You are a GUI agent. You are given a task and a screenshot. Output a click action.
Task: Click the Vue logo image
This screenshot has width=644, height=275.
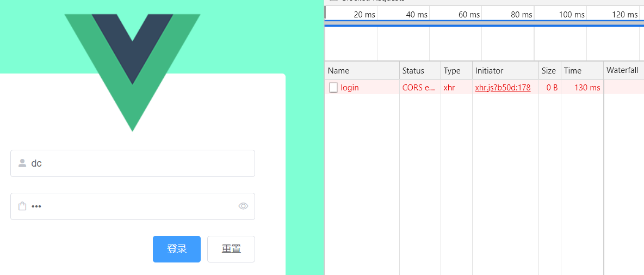132,73
